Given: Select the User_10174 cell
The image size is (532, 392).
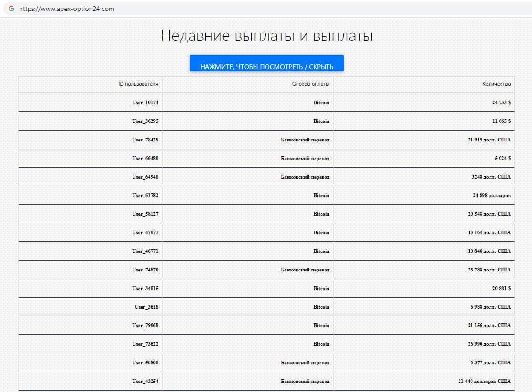Looking at the screenshot, I should 145,103.
